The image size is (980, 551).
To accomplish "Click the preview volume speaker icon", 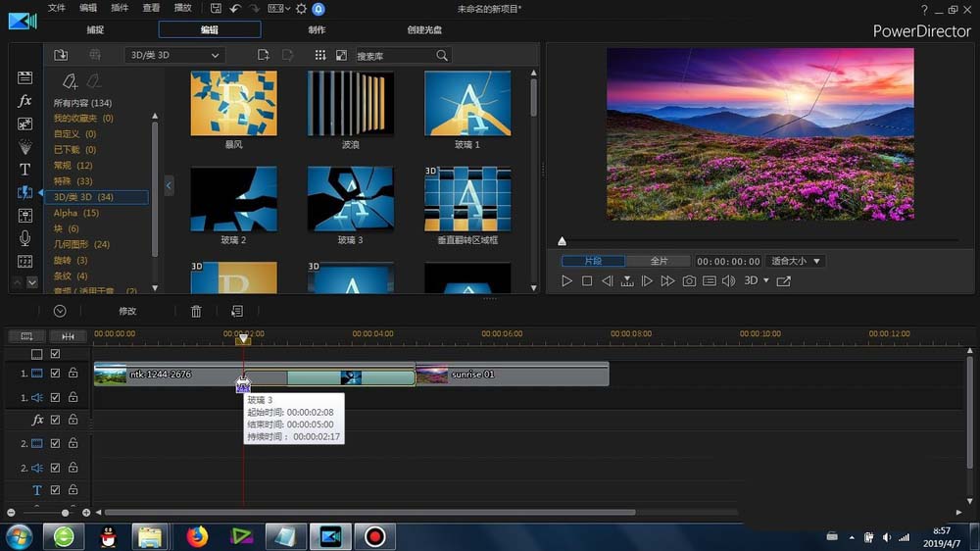I will point(729,281).
